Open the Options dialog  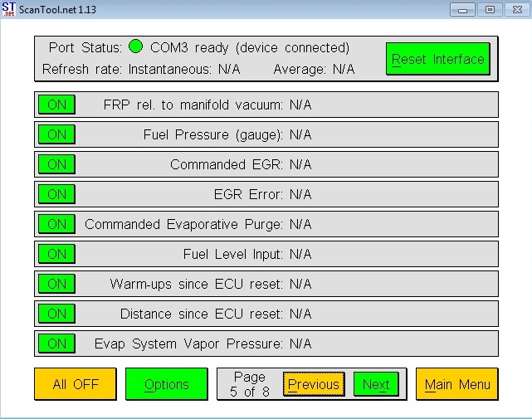point(167,384)
